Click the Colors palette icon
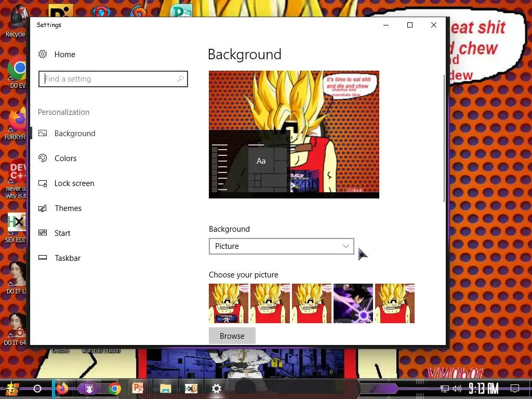Image resolution: width=532 pixels, height=399 pixels. (43, 158)
